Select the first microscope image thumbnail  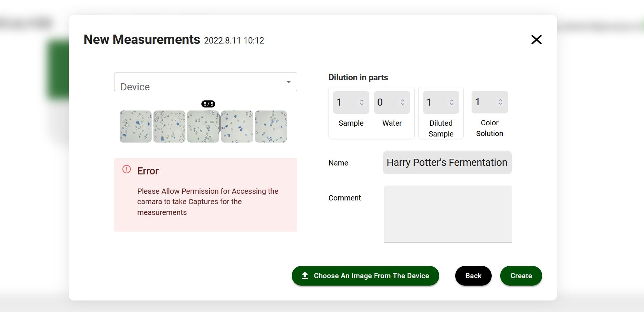pyautogui.click(x=136, y=126)
